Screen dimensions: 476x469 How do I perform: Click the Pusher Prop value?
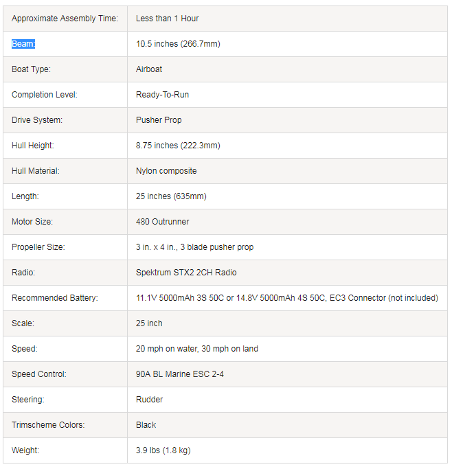tap(159, 120)
